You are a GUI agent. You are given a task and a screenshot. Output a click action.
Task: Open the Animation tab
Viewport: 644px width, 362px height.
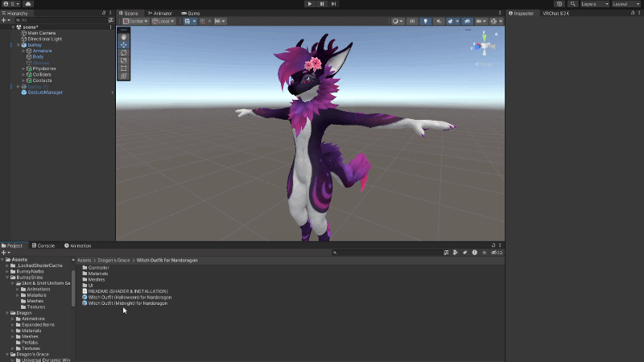coord(77,246)
